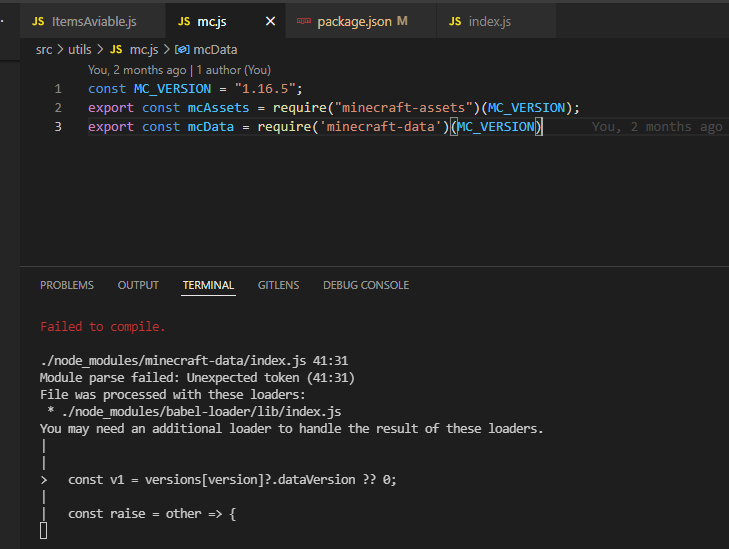Open the ItemsAviable.js editor tab
The image size is (729, 549).
pyautogui.click(x=93, y=21)
